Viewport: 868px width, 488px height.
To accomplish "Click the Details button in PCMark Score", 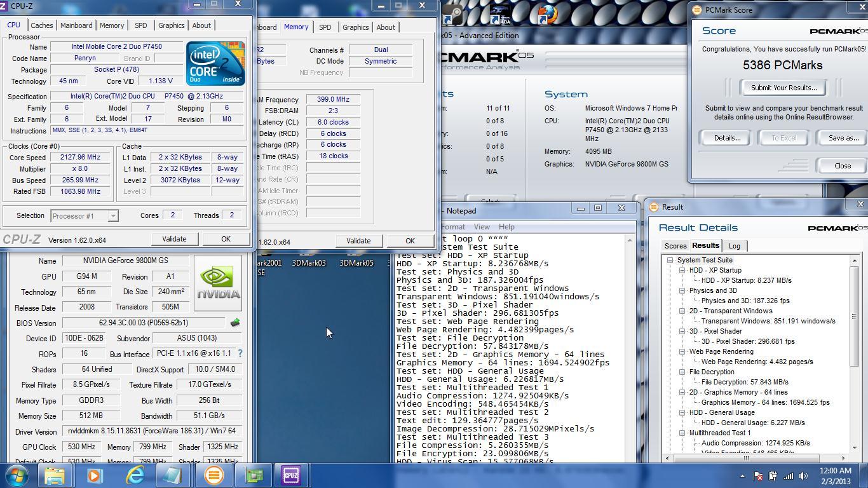I will [727, 138].
